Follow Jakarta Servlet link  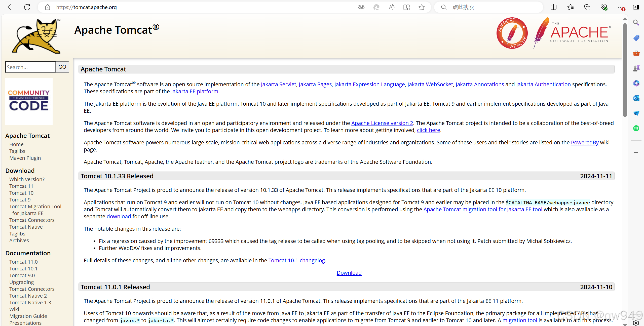(278, 85)
